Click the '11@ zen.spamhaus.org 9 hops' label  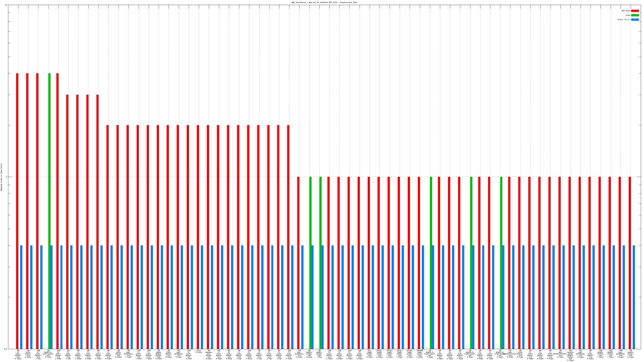click(x=299, y=354)
